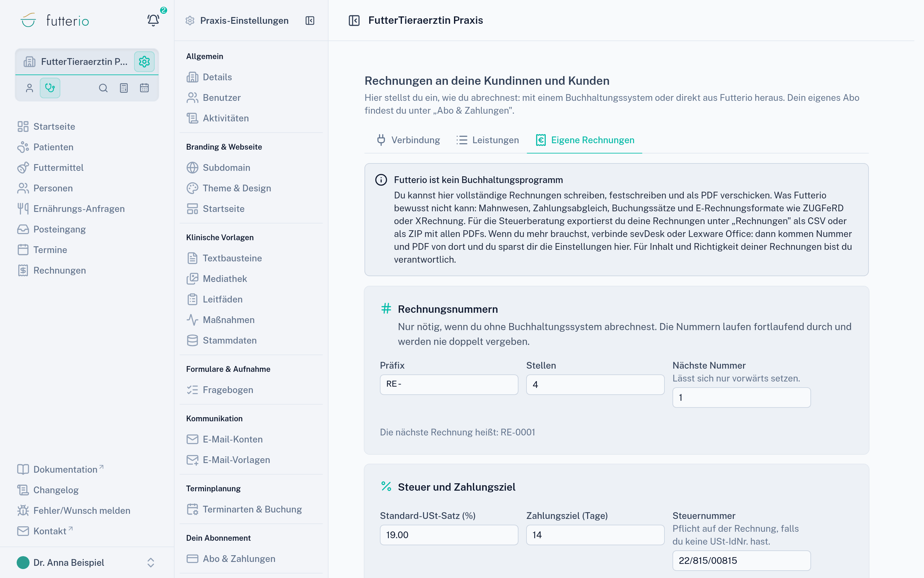Open the calculator icon

[x=124, y=88]
